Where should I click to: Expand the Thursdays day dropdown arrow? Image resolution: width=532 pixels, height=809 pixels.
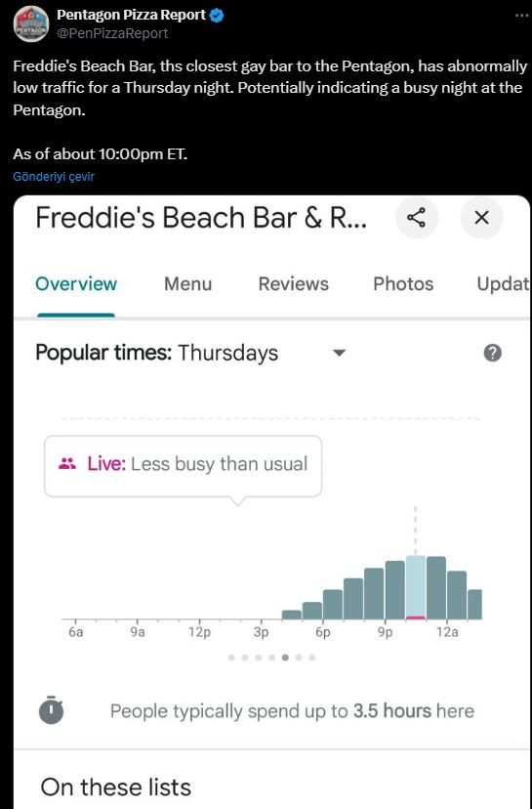pyautogui.click(x=339, y=354)
